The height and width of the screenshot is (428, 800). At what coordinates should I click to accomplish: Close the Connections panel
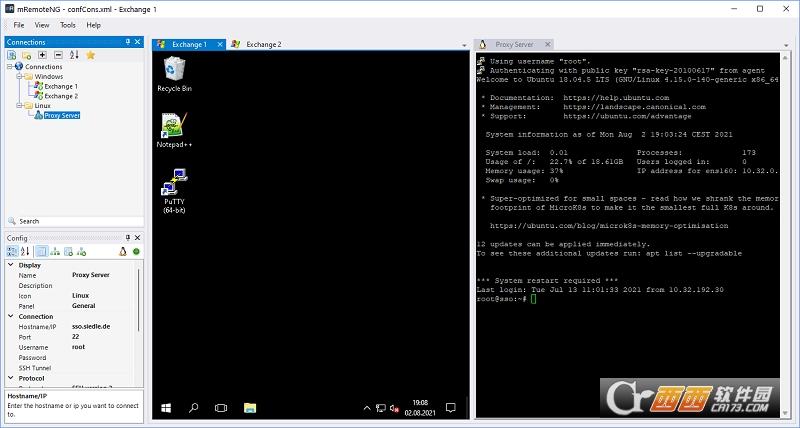coord(137,42)
